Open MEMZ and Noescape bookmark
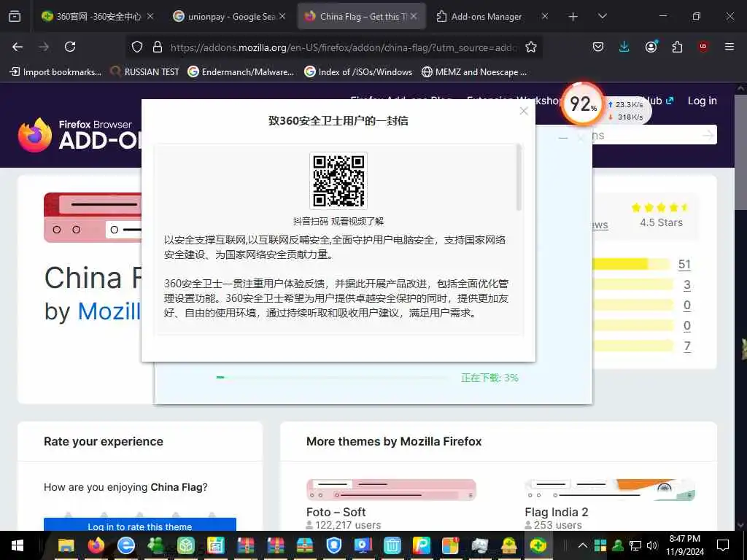This screenshot has width=747, height=560. (x=474, y=72)
